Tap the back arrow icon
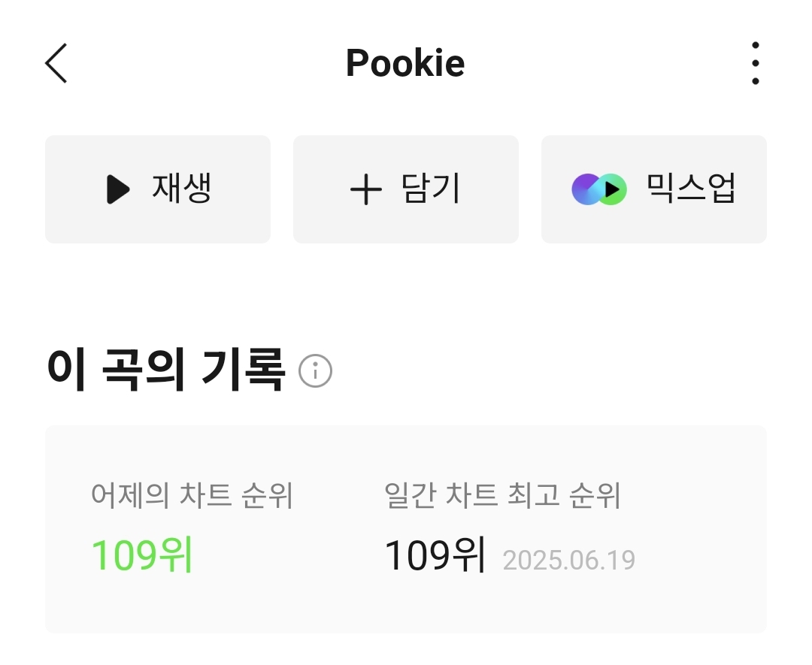Screen dimensions: 812x665 click(56, 63)
